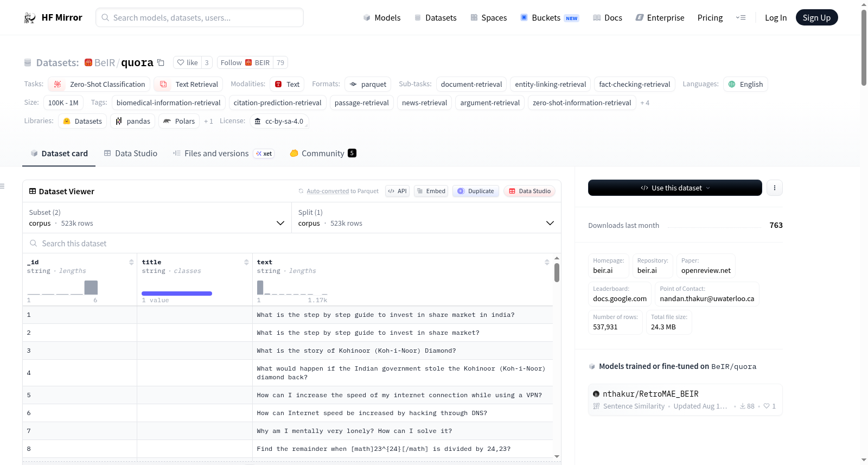This screenshot has height=465, width=868.
Task: Click the HF Mirror logo icon
Action: coord(30,18)
